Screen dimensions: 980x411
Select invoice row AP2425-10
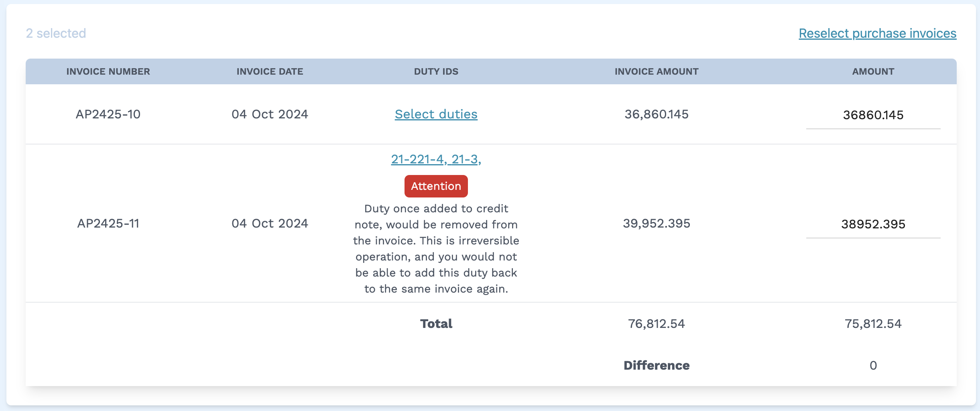pyautogui.click(x=109, y=114)
